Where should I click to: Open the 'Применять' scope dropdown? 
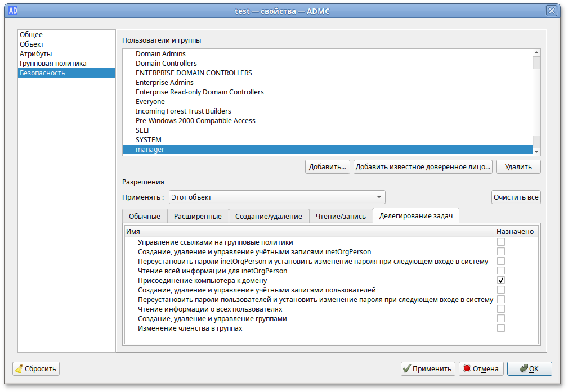point(277,197)
